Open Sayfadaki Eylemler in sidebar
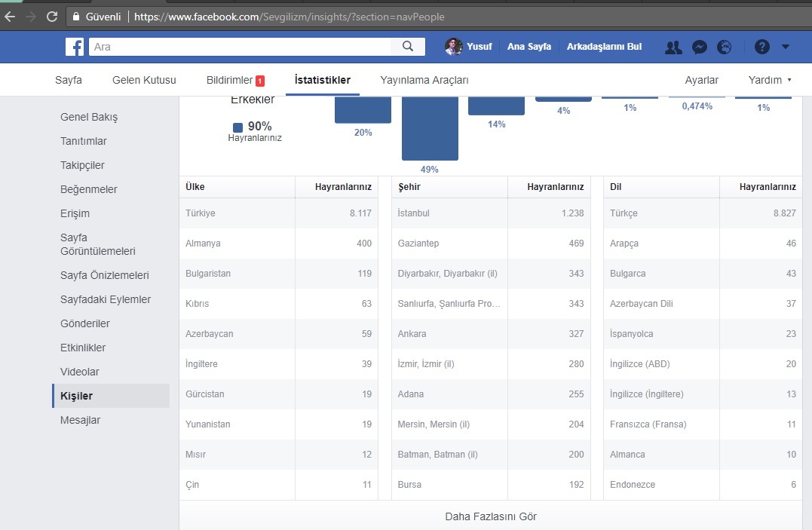Image resolution: width=812 pixels, height=530 pixels. click(x=105, y=299)
